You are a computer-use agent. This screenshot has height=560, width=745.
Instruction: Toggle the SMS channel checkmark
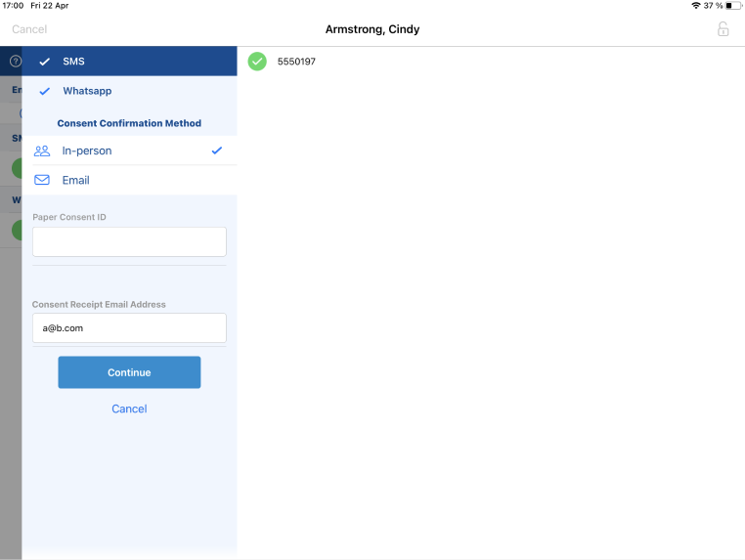[44, 62]
